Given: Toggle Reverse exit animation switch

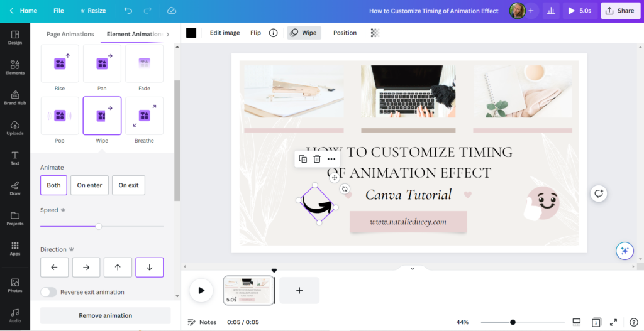Looking at the screenshot, I should click(x=48, y=292).
